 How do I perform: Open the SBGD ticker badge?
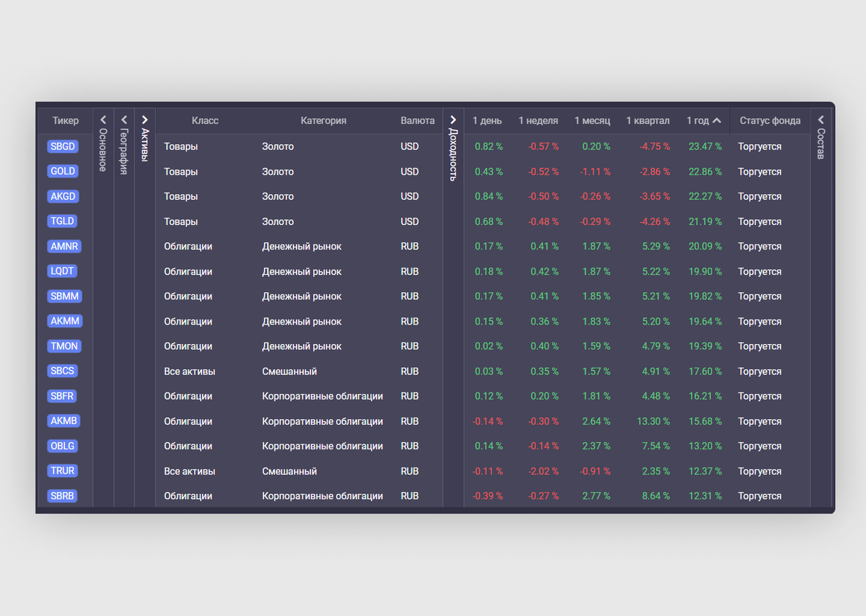(x=63, y=146)
